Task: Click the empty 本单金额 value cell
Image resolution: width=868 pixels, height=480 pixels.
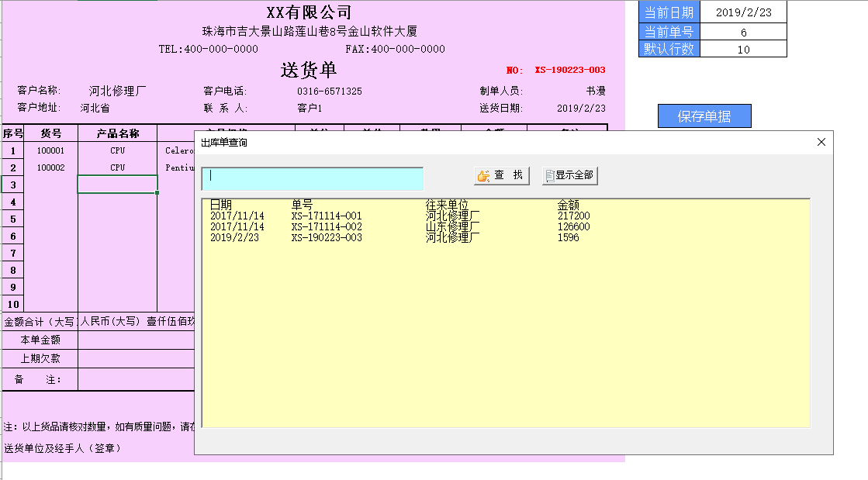Action: click(x=136, y=340)
